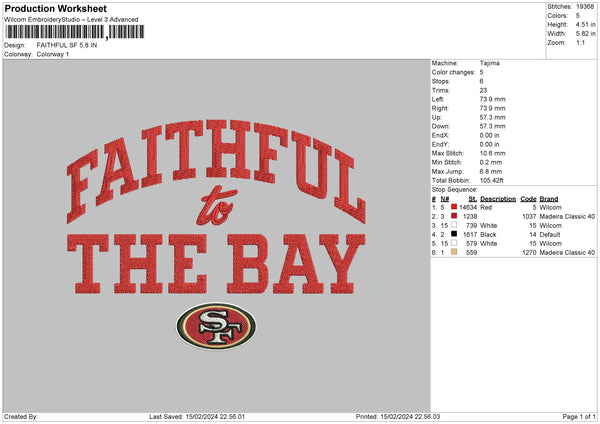Viewport: 600px width, 424px height.
Task: Click the THE BAY embroidered text
Action: pyautogui.click(x=216, y=264)
